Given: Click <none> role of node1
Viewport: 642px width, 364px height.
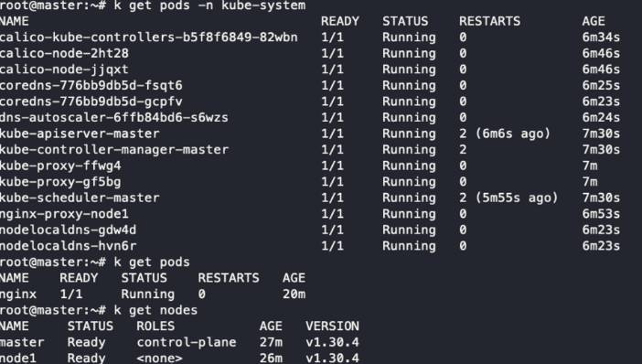Looking at the screenshot, I should [159, 359].
